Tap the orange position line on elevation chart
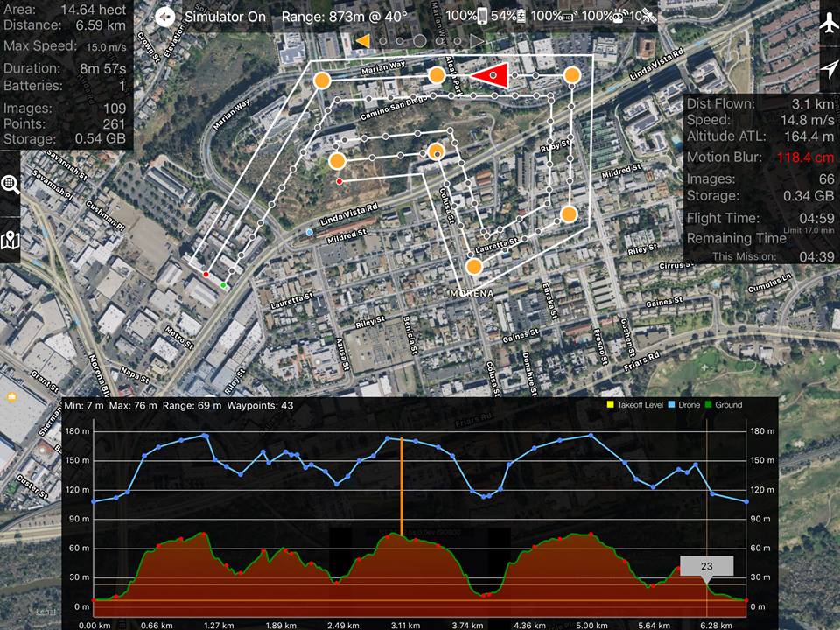Viewport: 840px width, 630px height. click(402, 486)
